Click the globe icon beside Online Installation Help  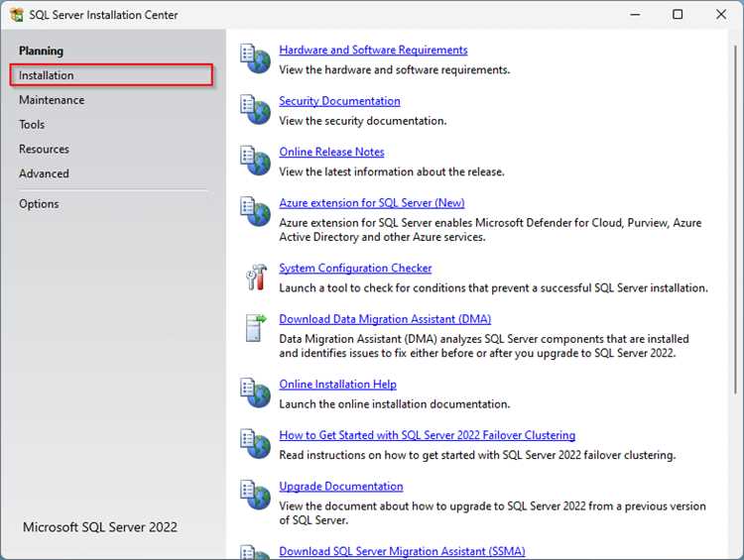[x=255, y=393]
